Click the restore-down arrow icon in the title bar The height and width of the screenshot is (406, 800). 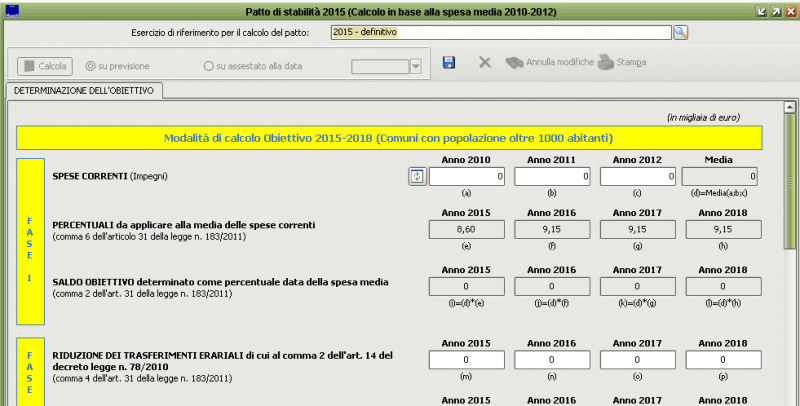pos(759,11)
